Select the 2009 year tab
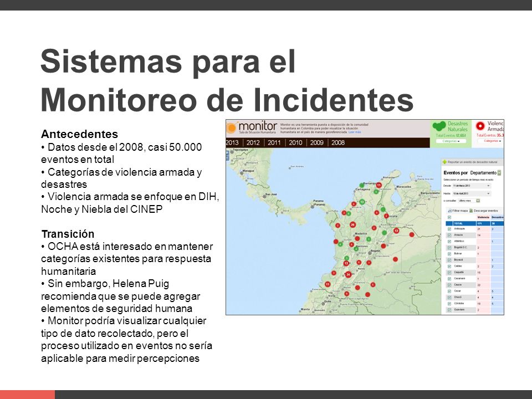Screen dimensions: 532x399 tap(316, 143)
